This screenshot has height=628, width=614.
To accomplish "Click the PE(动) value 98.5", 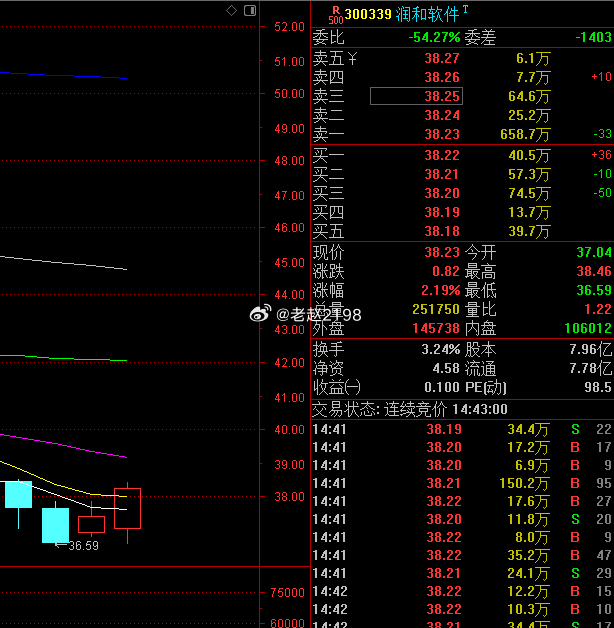I will [x=598, y=387].
